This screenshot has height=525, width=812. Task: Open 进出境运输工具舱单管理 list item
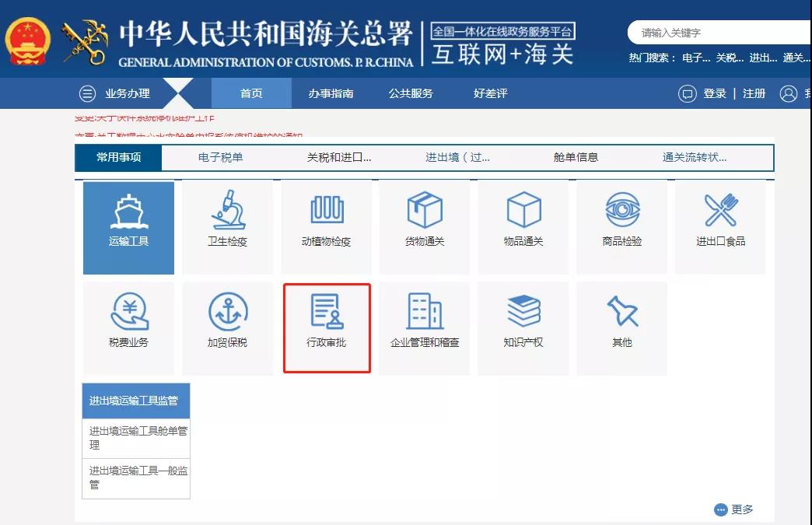tap(136, 438)
